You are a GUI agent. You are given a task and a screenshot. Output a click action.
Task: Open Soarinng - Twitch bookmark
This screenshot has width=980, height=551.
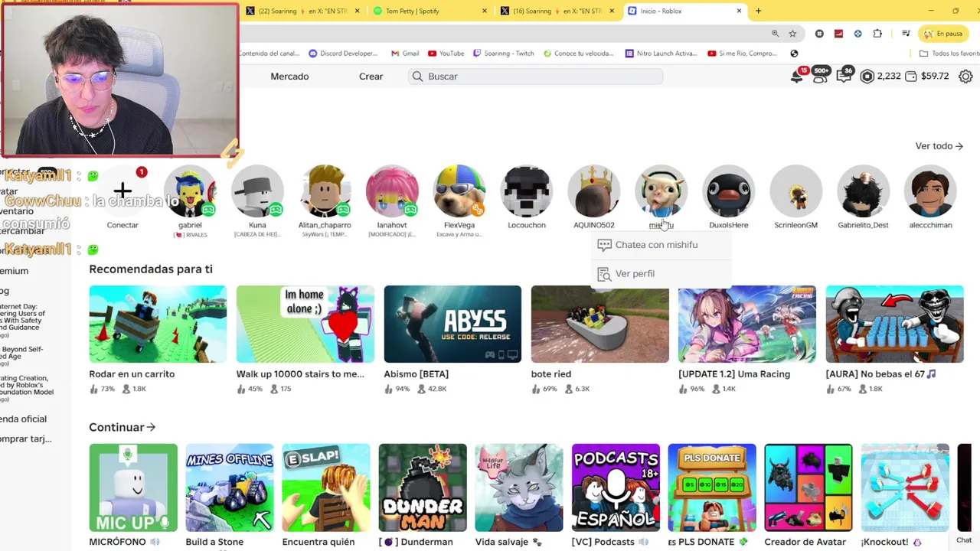pyautogui.click(x=503, y=54)
